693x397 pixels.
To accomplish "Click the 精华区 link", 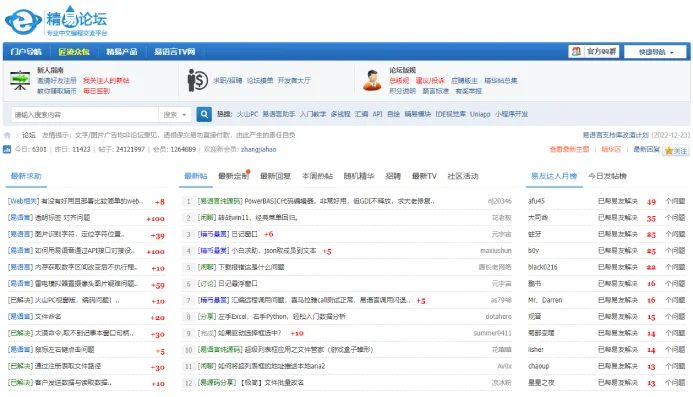I will [611, 149].
